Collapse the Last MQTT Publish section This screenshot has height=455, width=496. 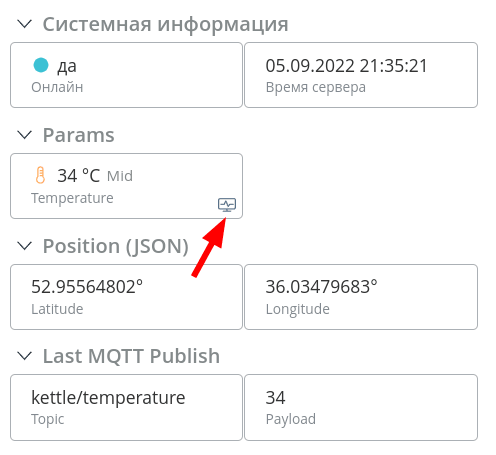pyautogui.click(x=25, y=356)
